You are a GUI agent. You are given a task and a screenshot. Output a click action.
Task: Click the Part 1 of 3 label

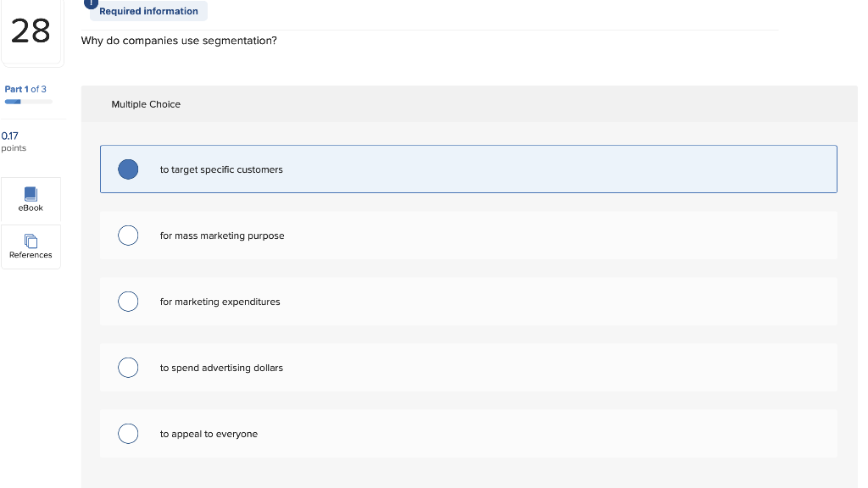pos(25,89)
